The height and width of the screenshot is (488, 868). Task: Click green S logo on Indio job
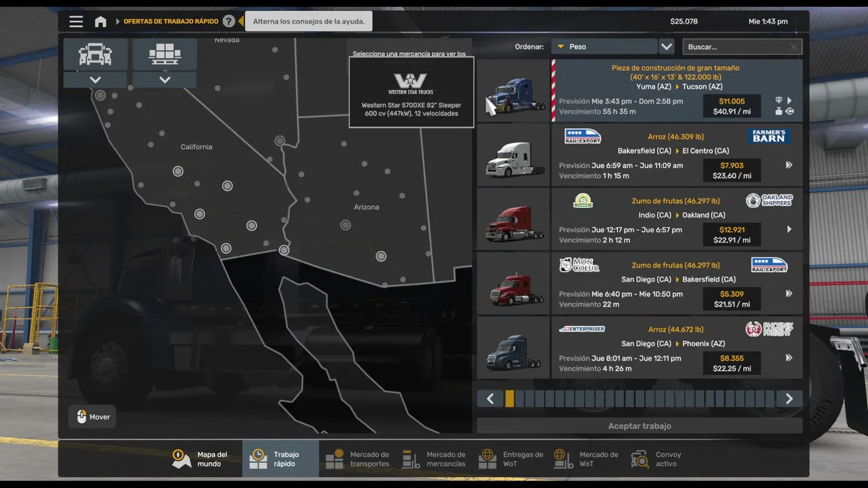point(583,201)
